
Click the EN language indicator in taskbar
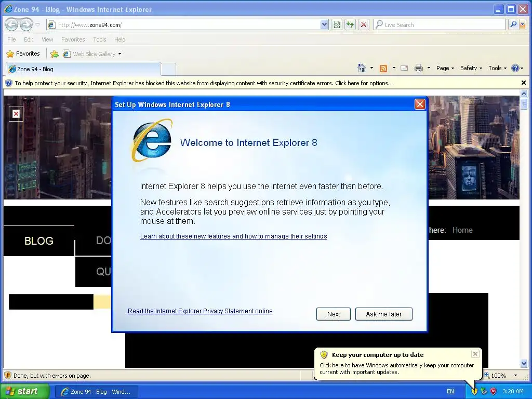[450, 391]
